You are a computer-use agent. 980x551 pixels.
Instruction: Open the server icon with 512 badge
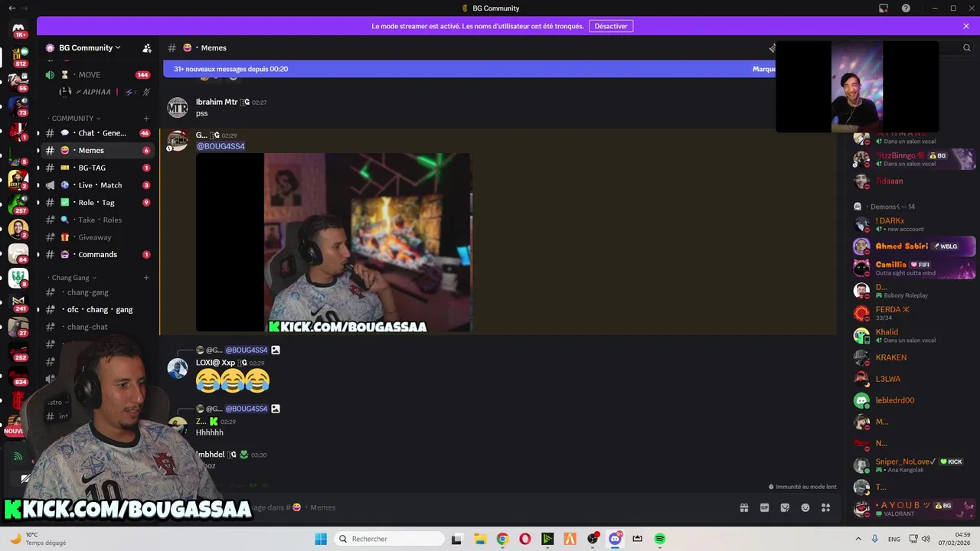[x=18, y=57]
